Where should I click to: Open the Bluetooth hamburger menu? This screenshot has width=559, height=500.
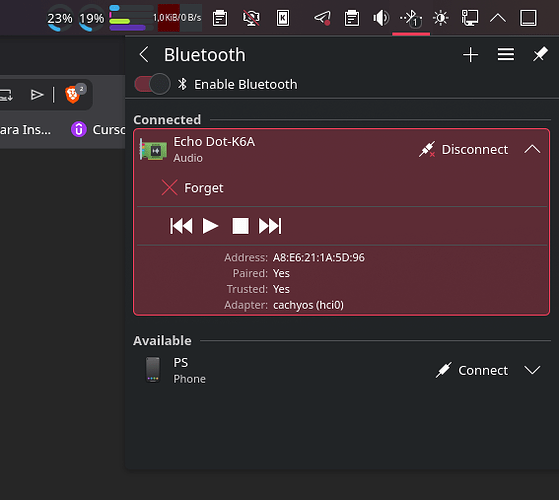click(506, 55)
